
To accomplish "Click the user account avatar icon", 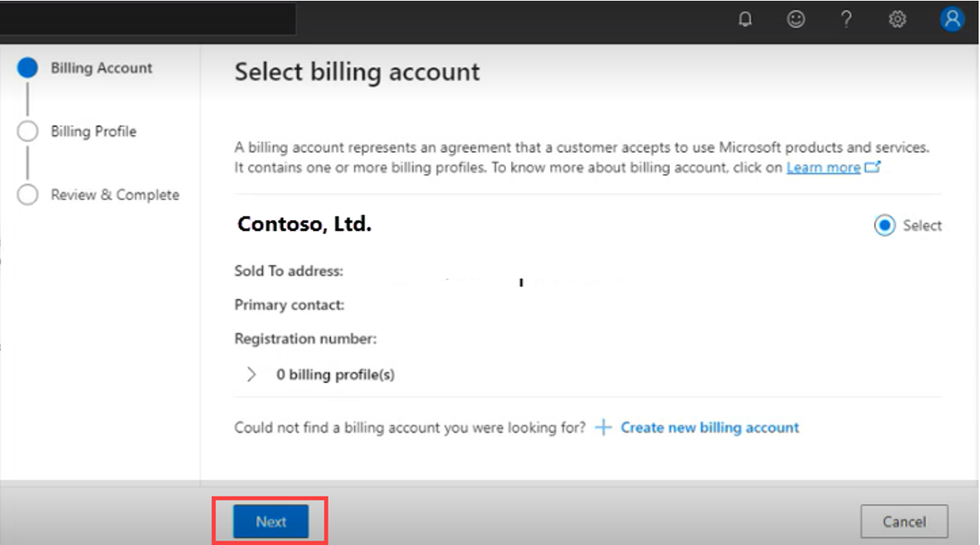I will [x=952, y=20].
